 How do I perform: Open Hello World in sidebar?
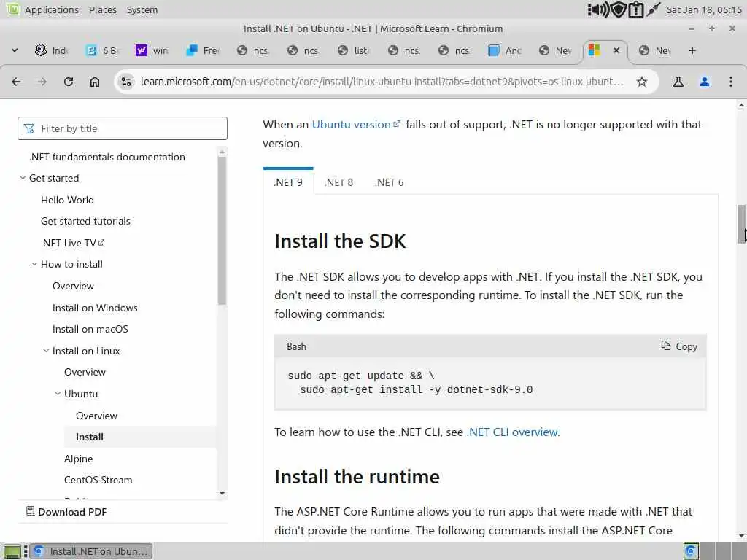tap(67, 200)
